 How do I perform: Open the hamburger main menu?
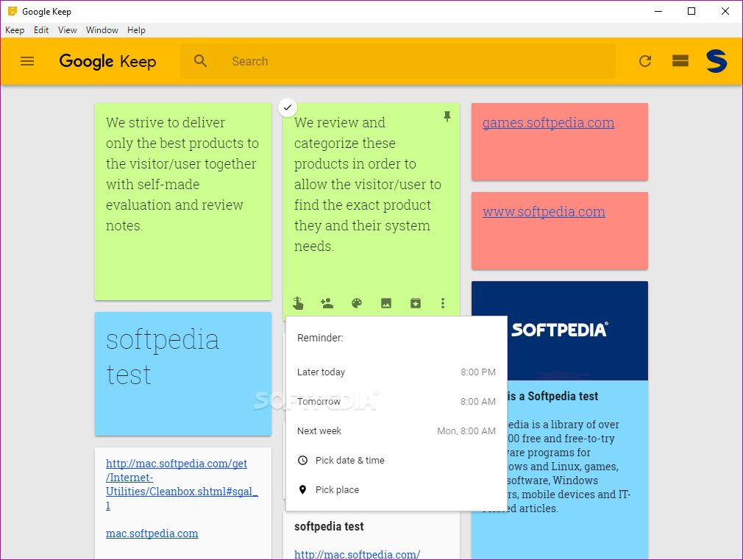point(27,61)
